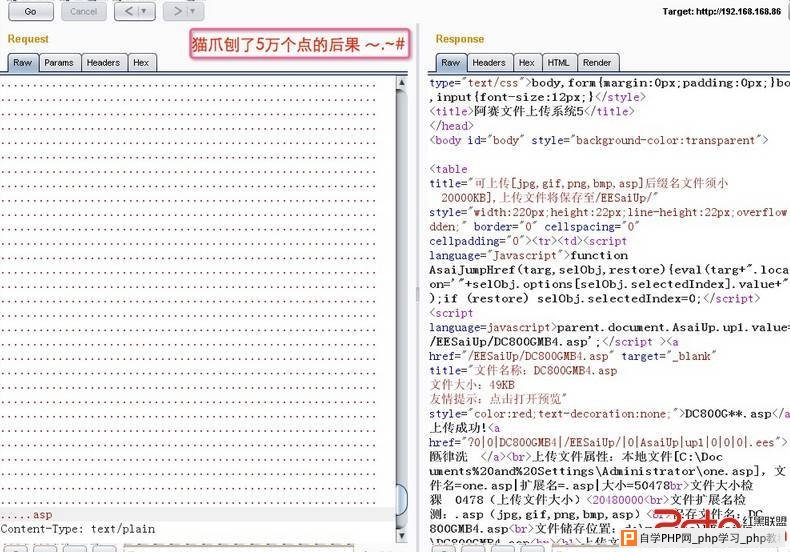The image size is (790, 552).
Task: Click the '20000KB],上传文件将保存至/EESaiUp/' line
Action: [x=550, y=198]
